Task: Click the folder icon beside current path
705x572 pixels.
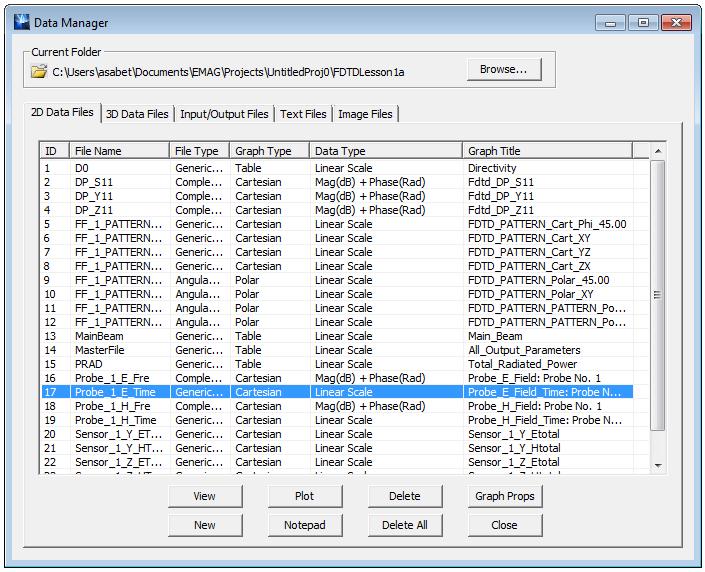Action: tap(39, 71)
